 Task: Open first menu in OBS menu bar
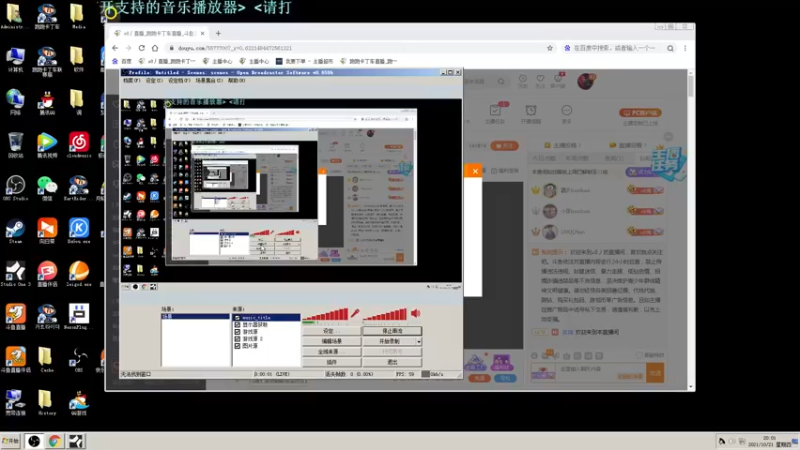pyautogui.click(x=131, y=81)
